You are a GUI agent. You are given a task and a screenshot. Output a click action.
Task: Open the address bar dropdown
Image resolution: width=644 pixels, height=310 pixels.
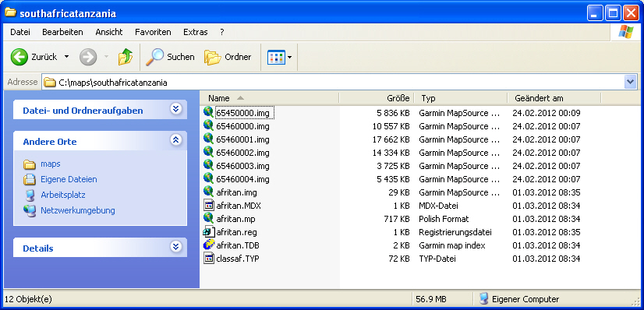coord(630,83)
